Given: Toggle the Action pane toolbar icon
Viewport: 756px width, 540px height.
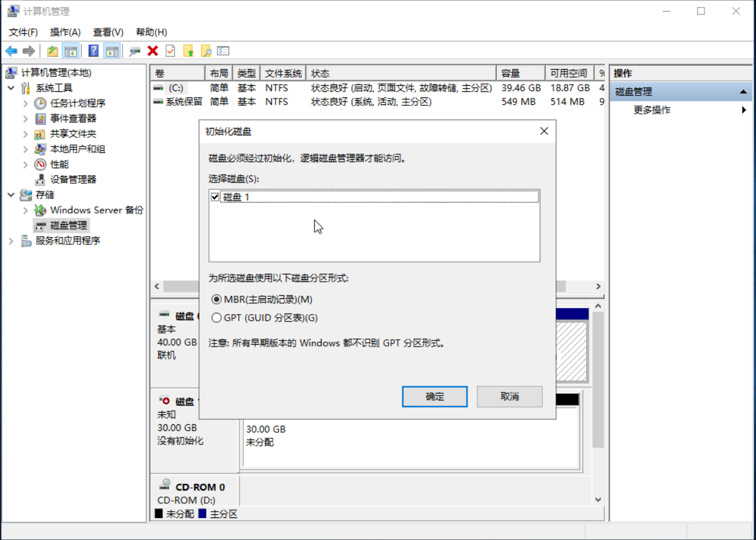Looking at the screenshot, I should coord(111,51).
